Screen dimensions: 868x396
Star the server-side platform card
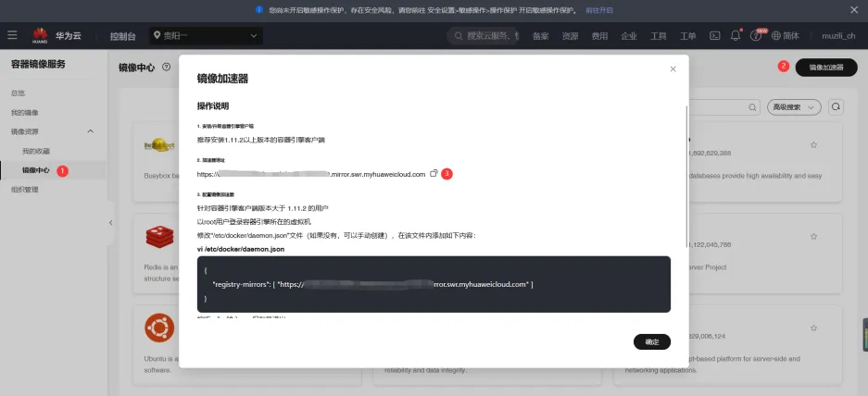coord(813,328)
